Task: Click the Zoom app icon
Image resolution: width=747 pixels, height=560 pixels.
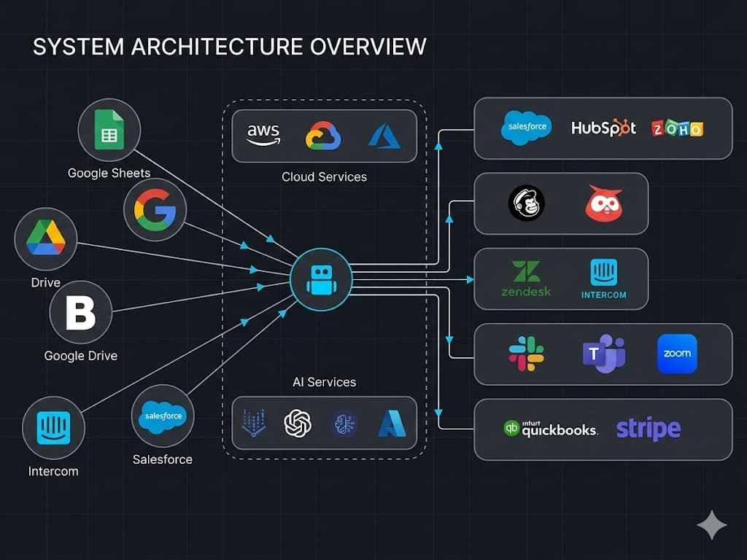Action: click(x=677, y=354)
